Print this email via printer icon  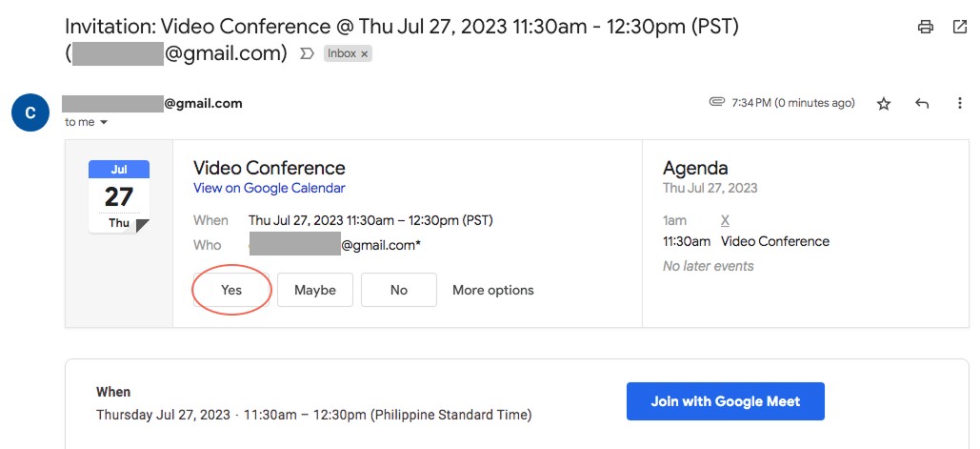point(926,27)
